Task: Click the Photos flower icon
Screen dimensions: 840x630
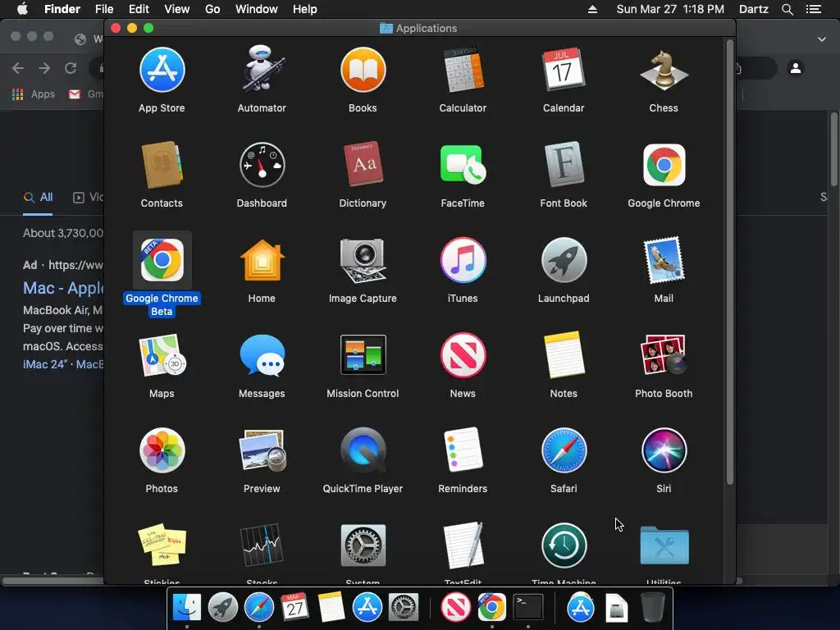Action: pos(162,450)
